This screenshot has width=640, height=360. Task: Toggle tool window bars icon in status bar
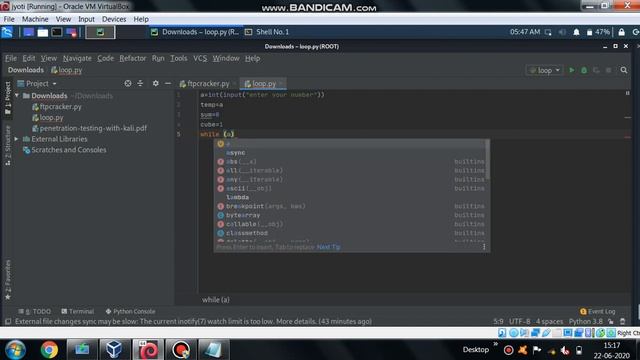tap(8, 322)
